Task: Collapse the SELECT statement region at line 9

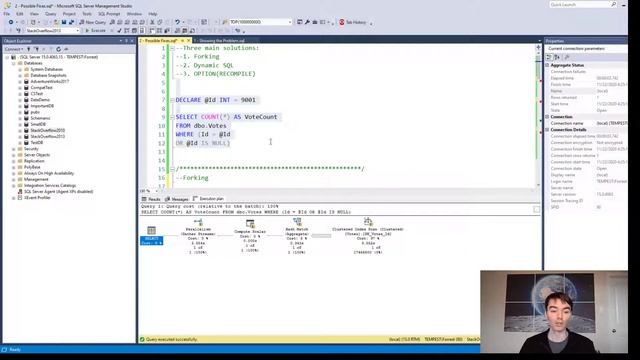Action: click(x=172, y=117)
